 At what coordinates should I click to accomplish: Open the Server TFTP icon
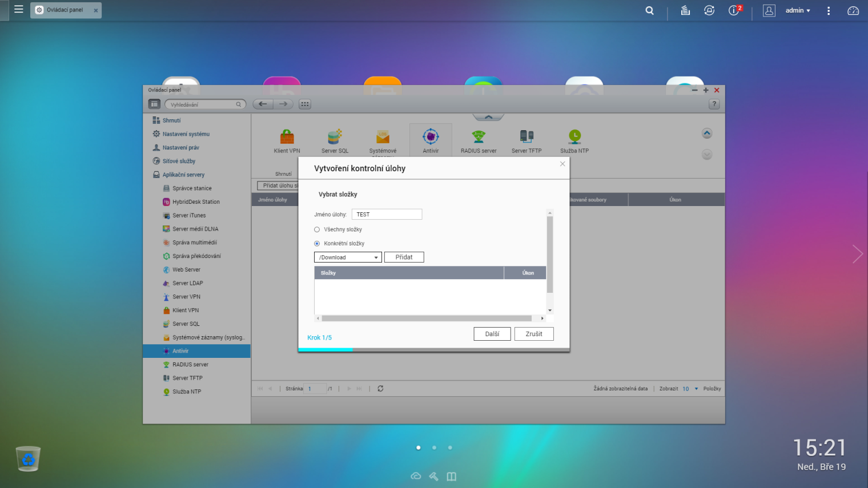click(x=526, y=137)
